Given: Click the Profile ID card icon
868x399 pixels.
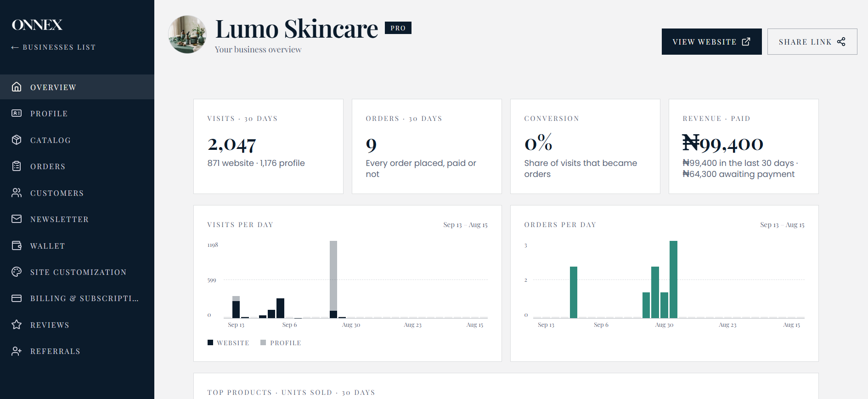Looking at the screenshot, I should pyautogui.click(x=17, y=113).
